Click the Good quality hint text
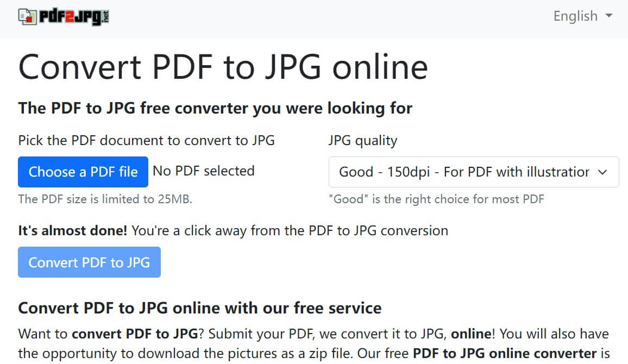Image resolution: width=628 pixels, height=364 pixels. (x=436, y=199)
